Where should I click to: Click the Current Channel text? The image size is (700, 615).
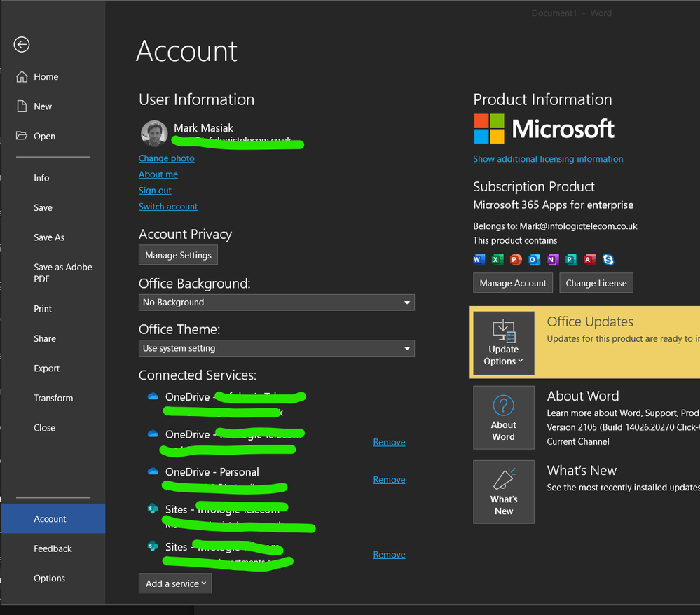(x=578, y=441)
